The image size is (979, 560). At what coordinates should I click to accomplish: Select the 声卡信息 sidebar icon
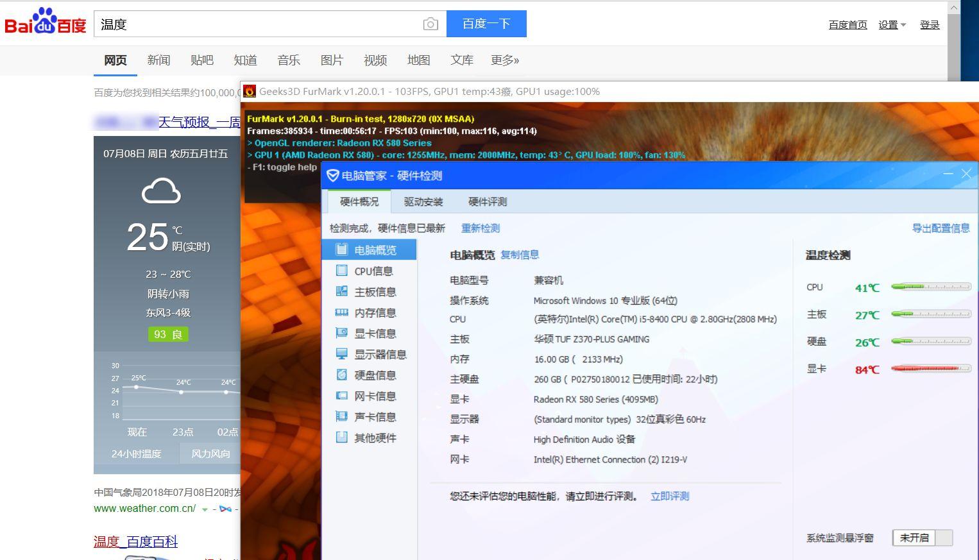pyautogui.click(x=342, y=416)
